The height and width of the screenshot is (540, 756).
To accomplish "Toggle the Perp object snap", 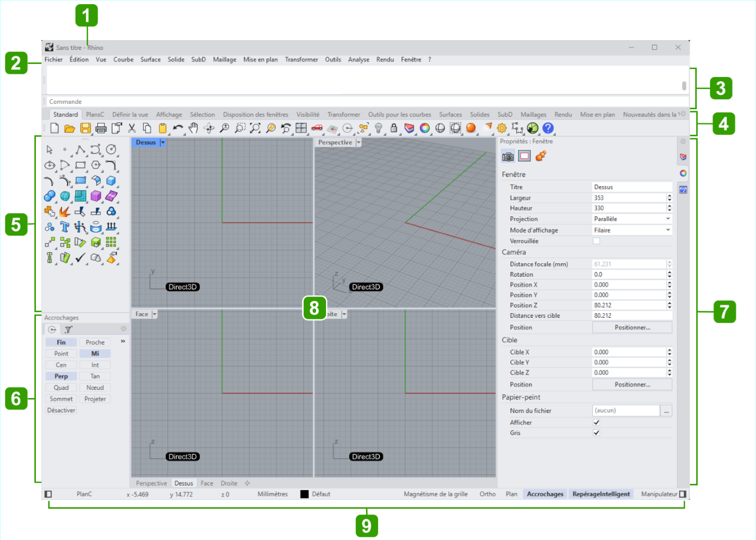I will pyautogui.click(x=61, y=376).
